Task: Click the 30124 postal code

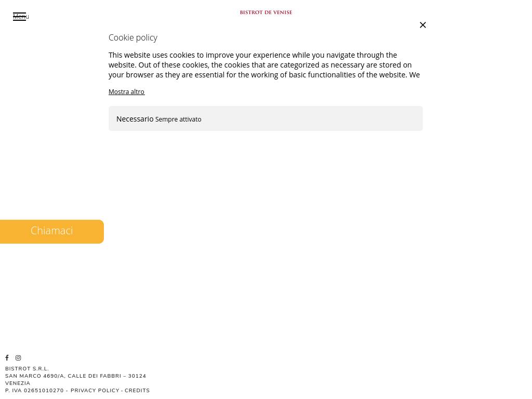Action: tap(137, 376)
